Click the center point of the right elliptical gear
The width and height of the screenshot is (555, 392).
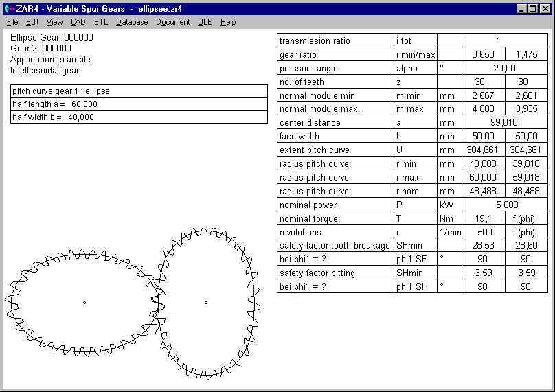coord(206,303)
